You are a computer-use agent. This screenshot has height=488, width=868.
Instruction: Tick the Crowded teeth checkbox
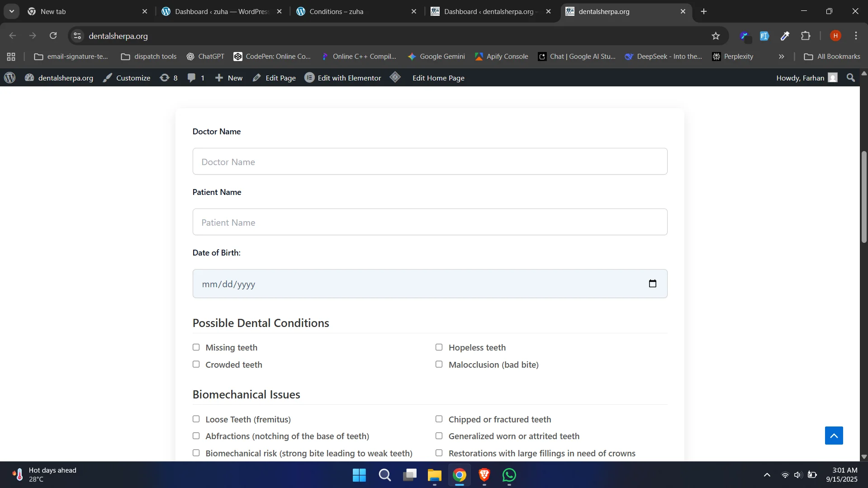pos(196,365)
